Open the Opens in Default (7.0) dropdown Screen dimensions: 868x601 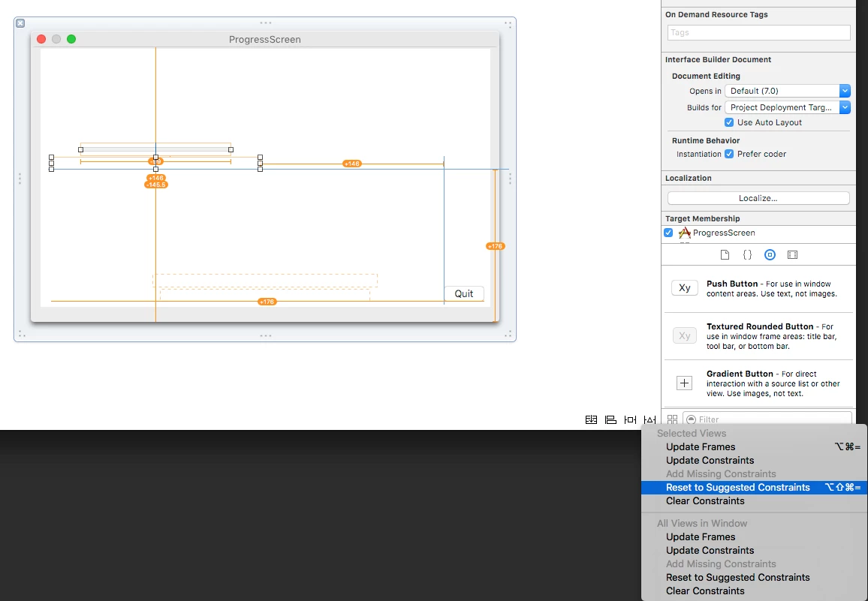(x=787, y=91)
